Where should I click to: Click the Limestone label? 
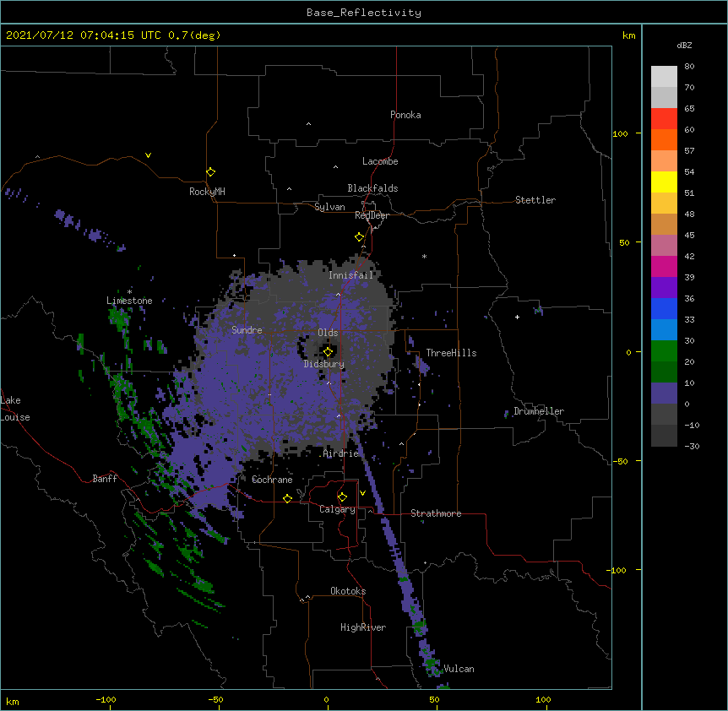[x=129, y=301]
